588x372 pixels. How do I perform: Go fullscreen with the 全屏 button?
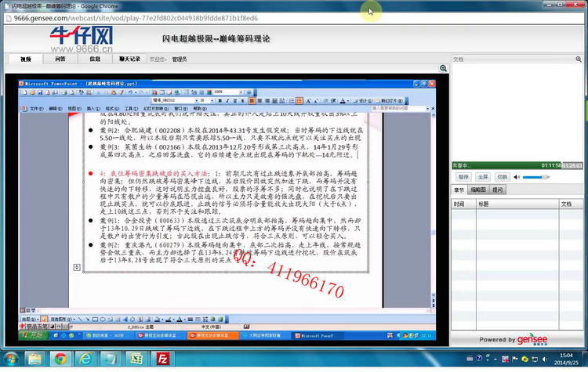(x=483, y=177)
